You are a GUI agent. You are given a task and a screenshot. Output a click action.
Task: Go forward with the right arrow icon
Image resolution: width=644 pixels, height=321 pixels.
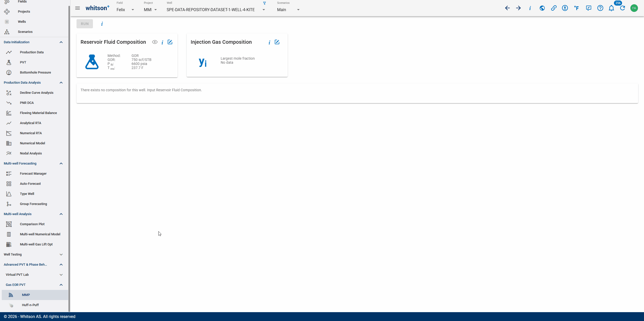click(518, 8)
